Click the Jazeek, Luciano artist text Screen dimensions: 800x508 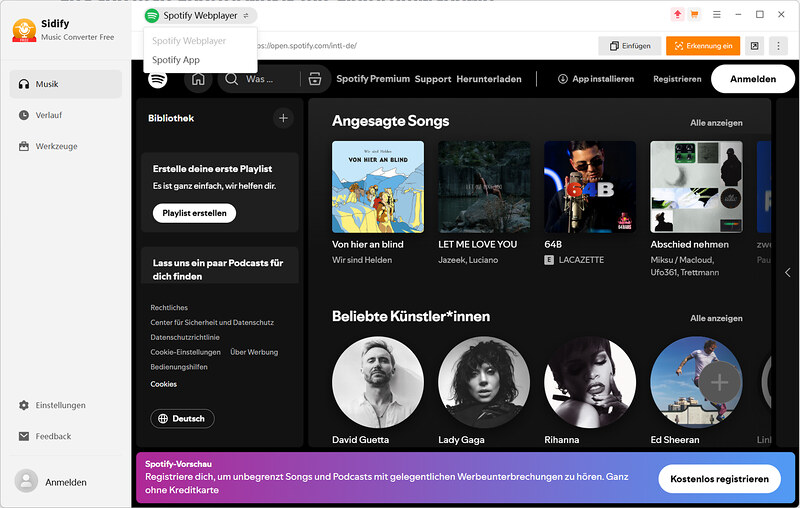tap(468, 260)
